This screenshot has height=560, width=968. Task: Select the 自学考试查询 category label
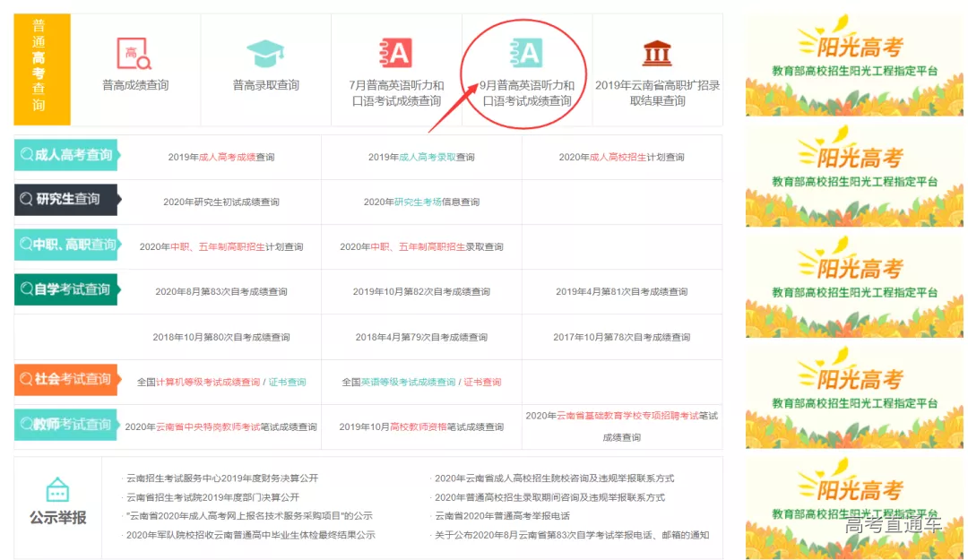65,289
